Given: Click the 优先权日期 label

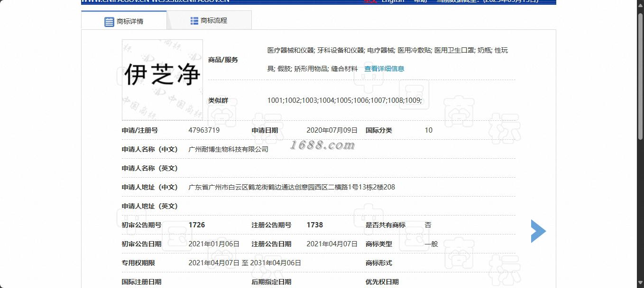Looking at the screenshot, I should (382, 282).
